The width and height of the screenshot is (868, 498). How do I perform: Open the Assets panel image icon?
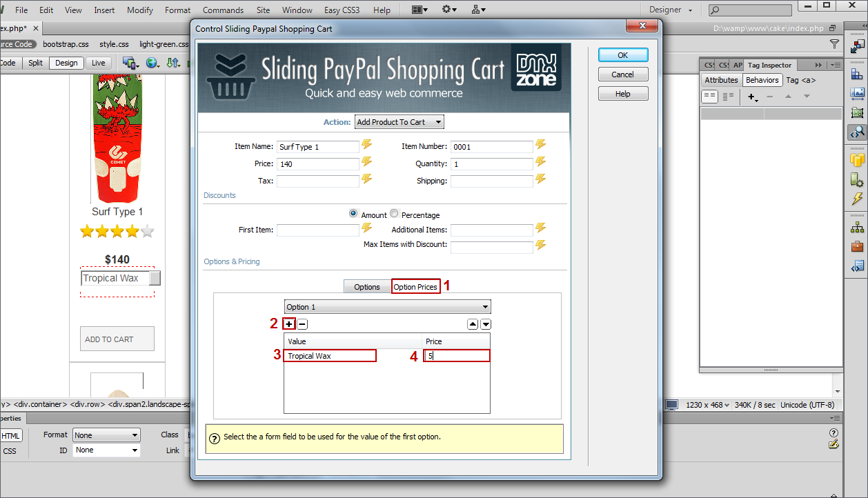pyautogui.click(x=857, y=94)
